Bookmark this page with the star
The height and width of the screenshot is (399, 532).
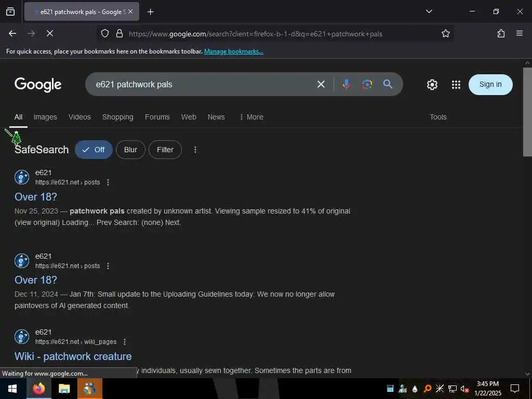click(x=445, y=33)
